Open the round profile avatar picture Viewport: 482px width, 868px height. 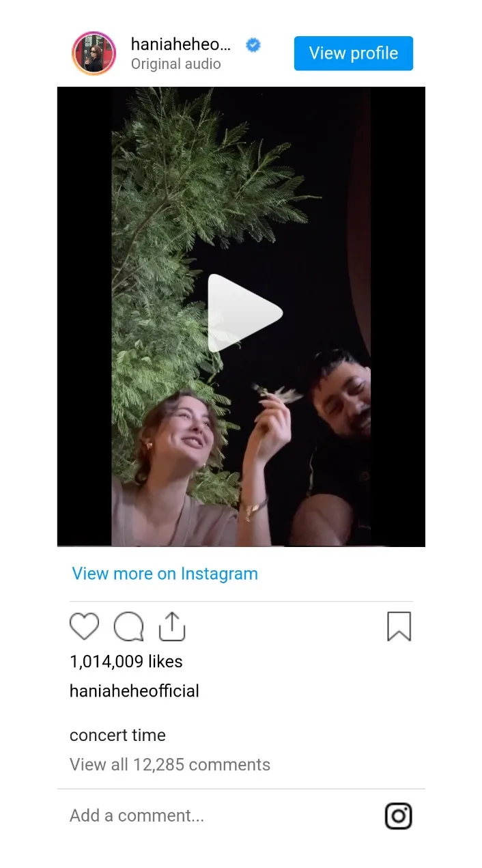[x=94, y=53]
